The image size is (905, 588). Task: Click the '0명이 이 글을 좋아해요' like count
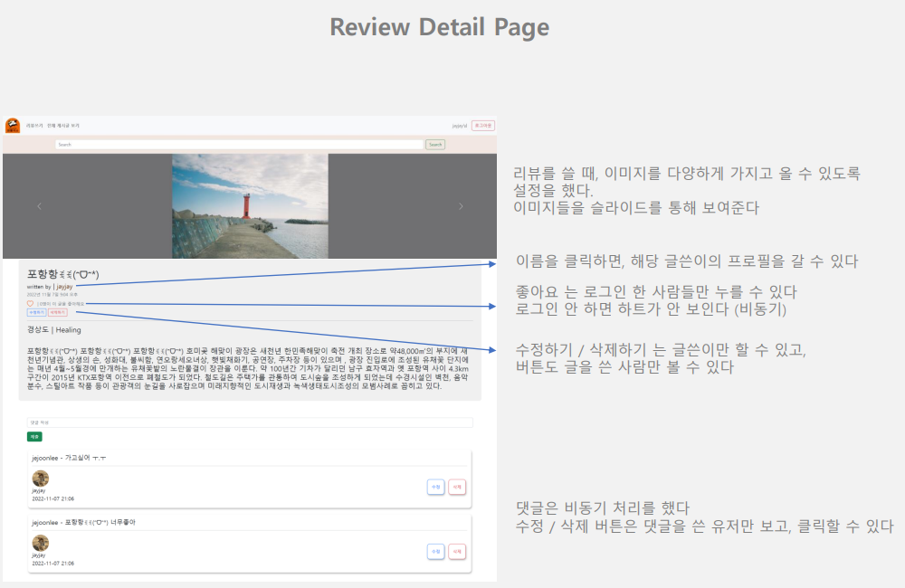pyautogui.click(x=61, y=304)
